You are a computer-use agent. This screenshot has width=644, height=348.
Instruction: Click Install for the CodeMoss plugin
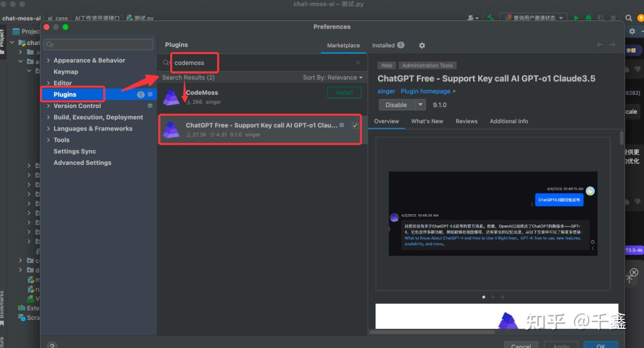[x=344, y=92]
